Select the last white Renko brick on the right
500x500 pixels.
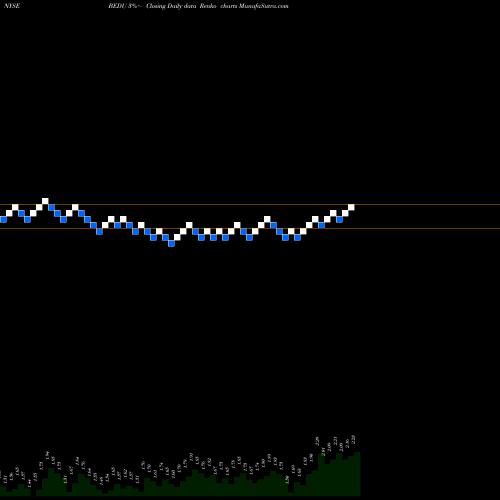pyautogui.click(x=351, y=207)
